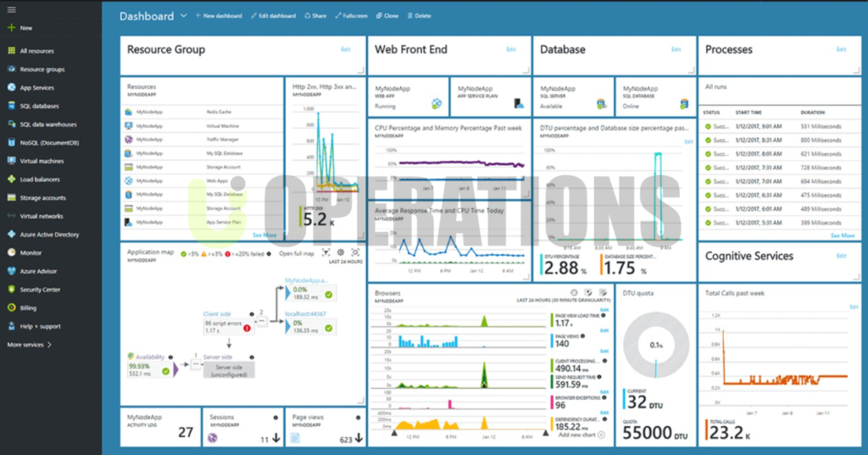The image size is (868, 455).
Task: Click Edit on Processes tile
Action: pyautogui.click(x=842, y=49)
